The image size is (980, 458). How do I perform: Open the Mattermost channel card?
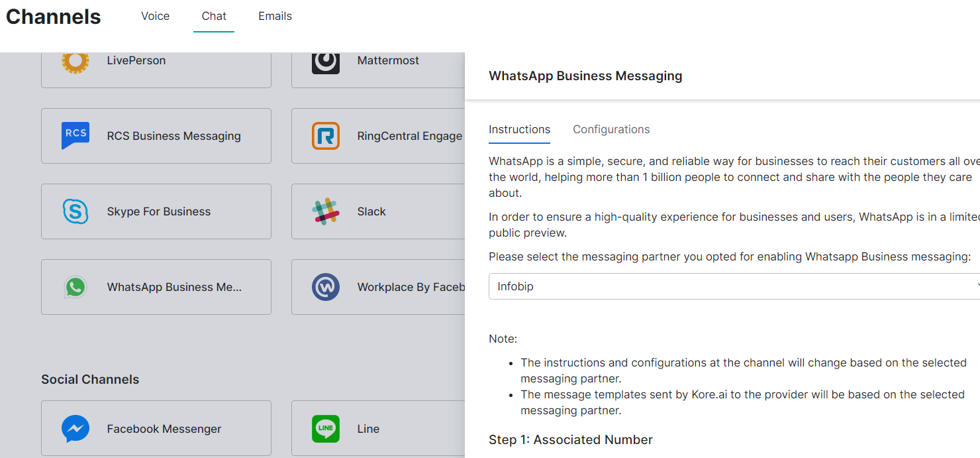[378, 70]
